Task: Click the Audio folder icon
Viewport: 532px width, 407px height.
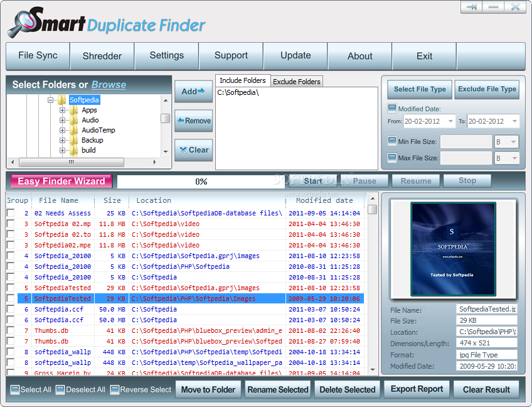Action: tap(73, 120)
